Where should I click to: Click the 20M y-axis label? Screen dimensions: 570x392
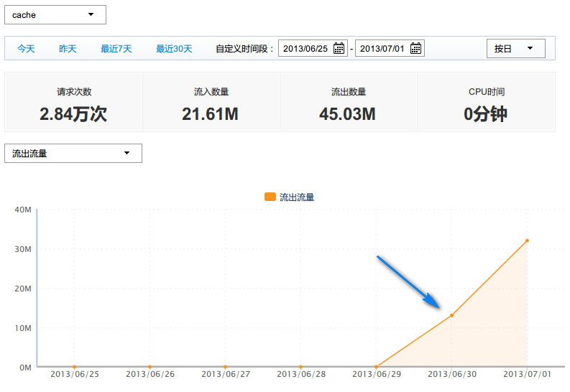(x=23, y=289)
